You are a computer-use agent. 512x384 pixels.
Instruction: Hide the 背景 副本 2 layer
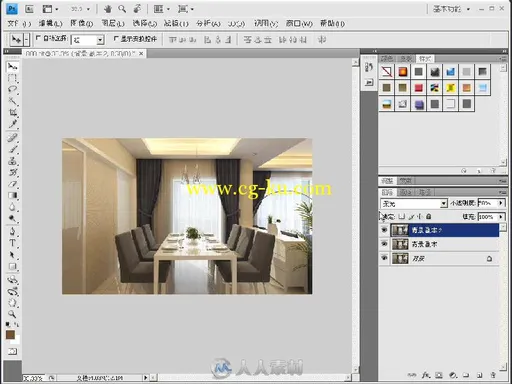(384, 230)
